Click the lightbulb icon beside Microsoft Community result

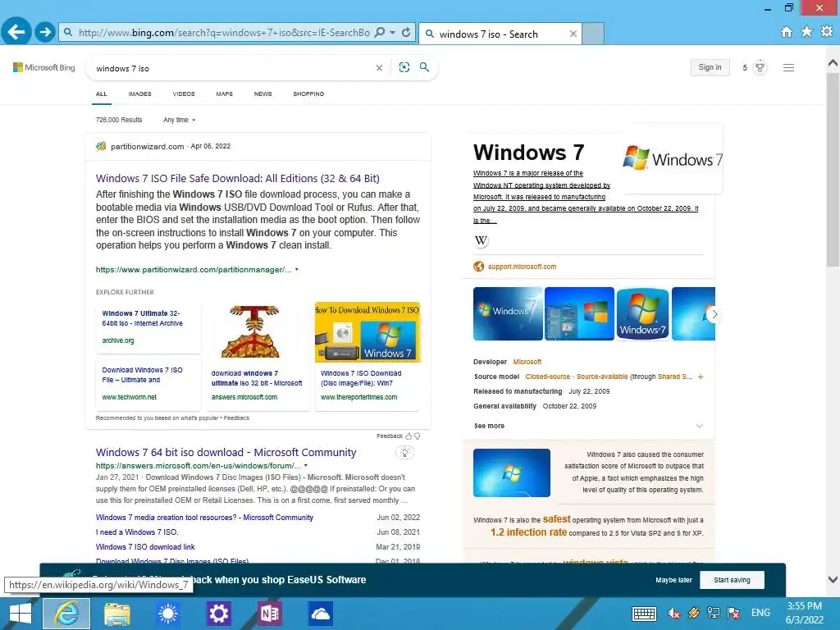pos(405,453)
